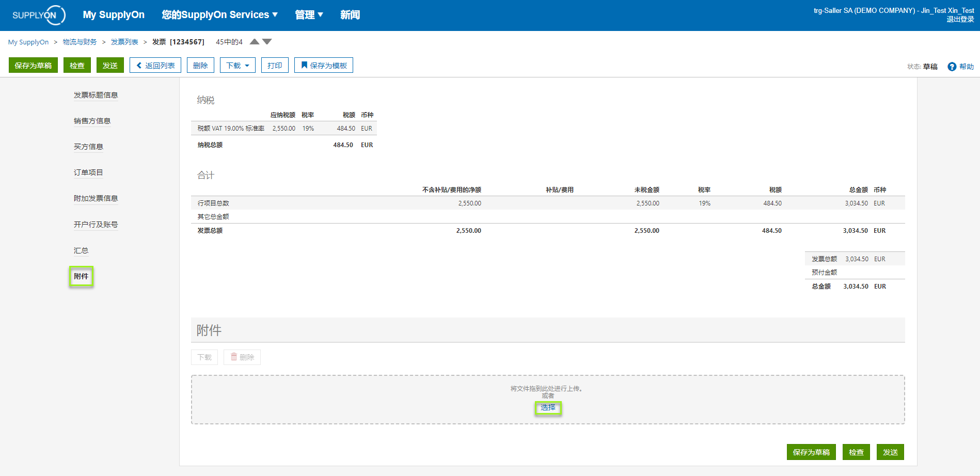
Task: Jump to 附加发票信息 section
Action: (x=96, y=198)
